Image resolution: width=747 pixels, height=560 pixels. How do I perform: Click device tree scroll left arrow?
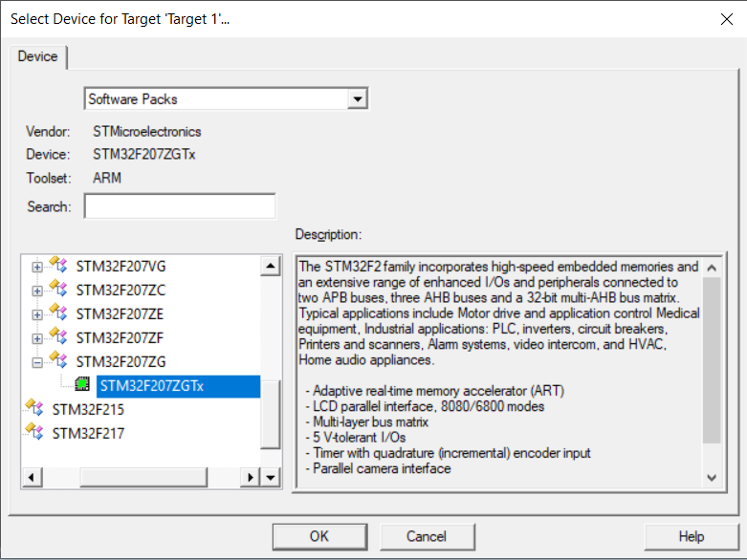click(x=32, y=477)
